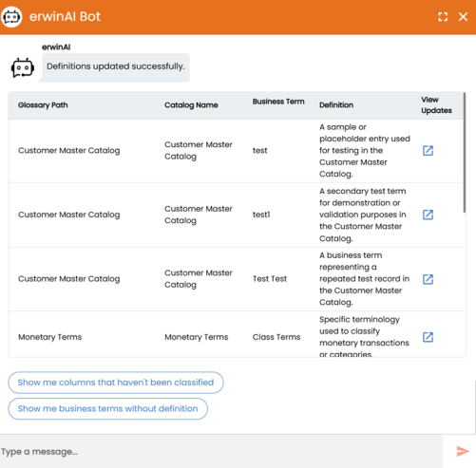Image resolution: width=476 pixels, height=468 pixels.
Task: Open View Updates for Test Test term
Action: click(428, 279)
